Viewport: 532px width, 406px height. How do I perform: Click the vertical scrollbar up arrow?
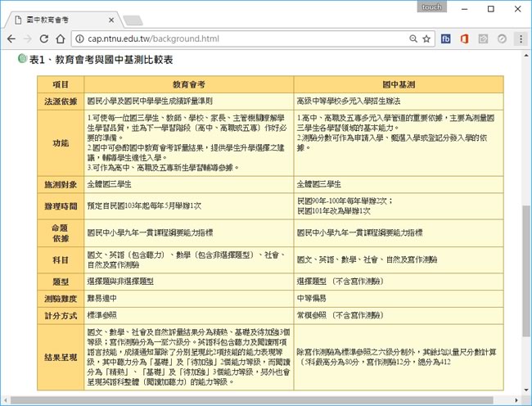tap(526, 55)
